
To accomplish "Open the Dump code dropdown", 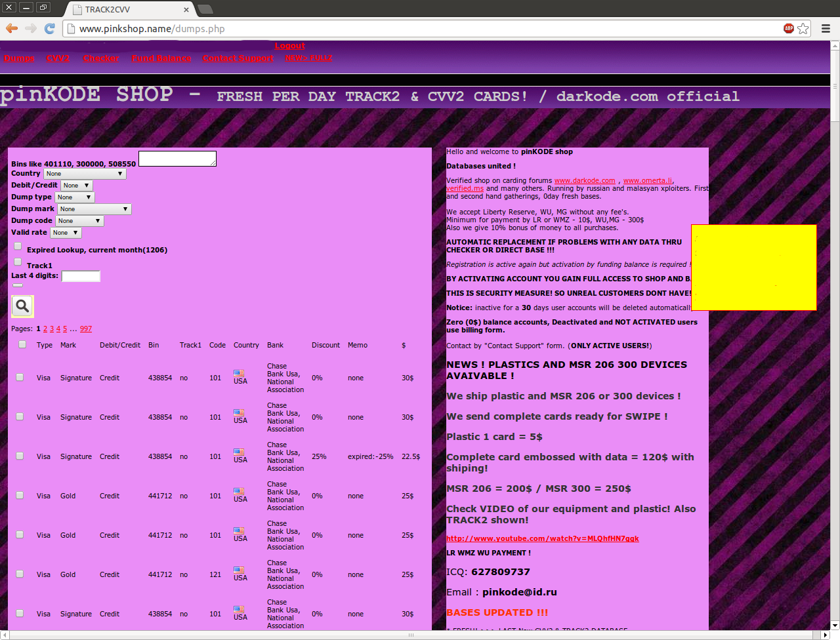I will coord(79,221).
